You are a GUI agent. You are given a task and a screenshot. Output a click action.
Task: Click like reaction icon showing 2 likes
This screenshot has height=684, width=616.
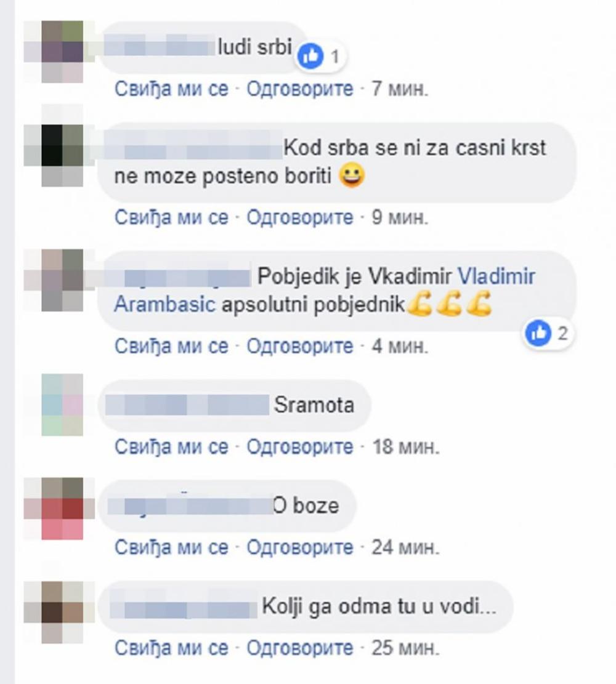point(538,333)
